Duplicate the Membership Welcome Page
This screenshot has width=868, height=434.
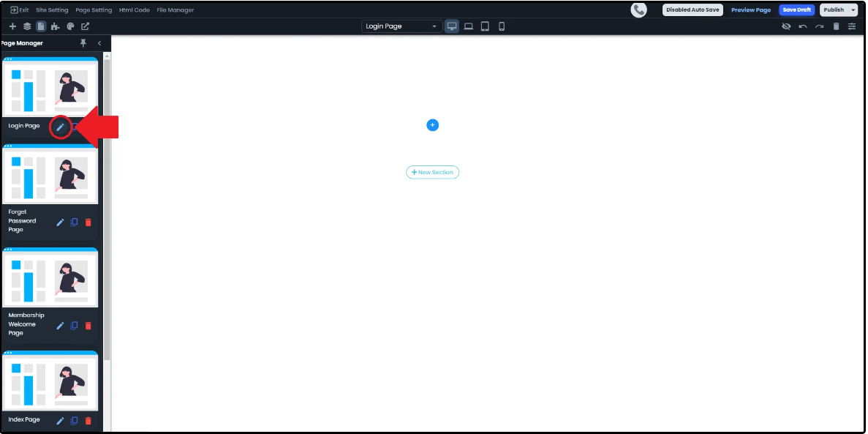(x=74, y=326)
